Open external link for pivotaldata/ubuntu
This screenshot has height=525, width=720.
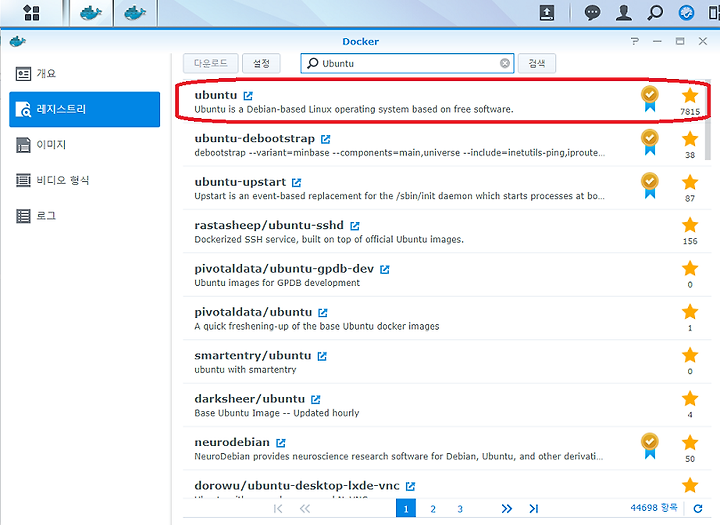click(323, 312)
